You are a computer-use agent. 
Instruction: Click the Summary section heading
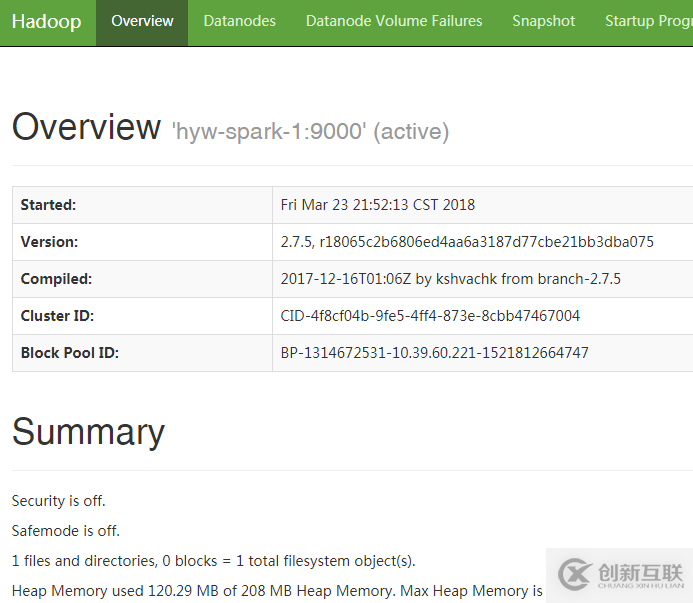point(88,432)
